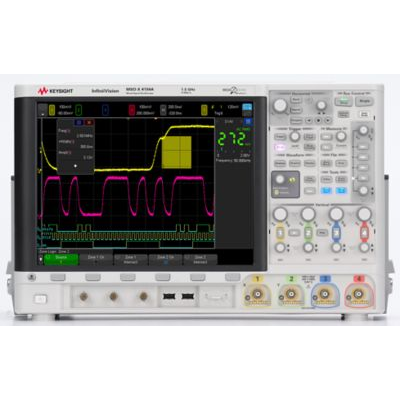
Task: Push the Math button in right column
Action: (363, 168)
